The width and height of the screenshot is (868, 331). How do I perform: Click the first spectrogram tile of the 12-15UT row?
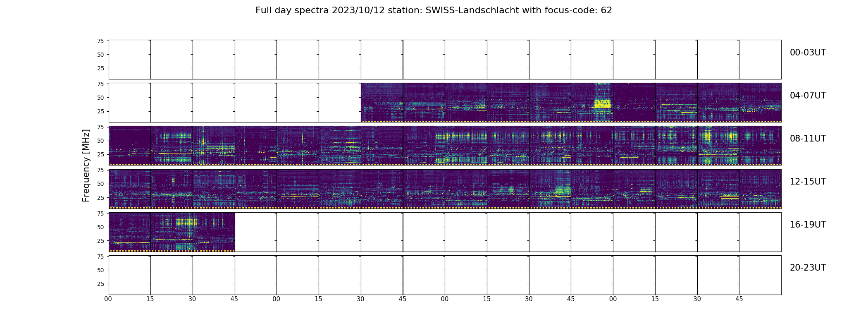(x=130, y=189)
